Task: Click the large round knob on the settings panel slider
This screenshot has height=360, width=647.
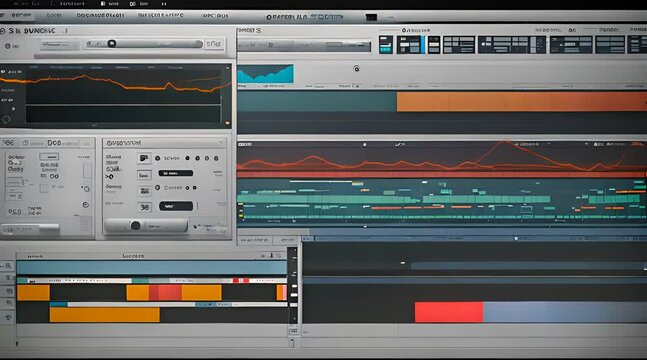Action: point(135,225)
